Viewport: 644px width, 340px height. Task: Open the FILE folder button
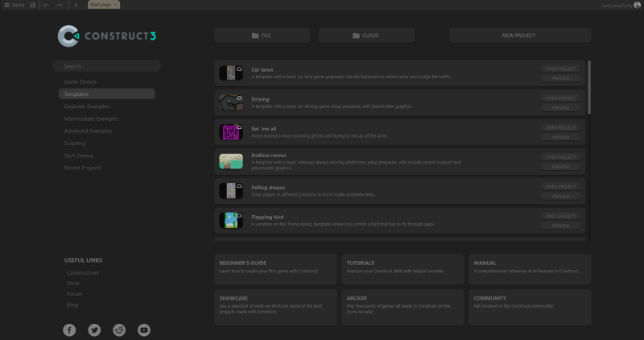click(x=262, y=35)
